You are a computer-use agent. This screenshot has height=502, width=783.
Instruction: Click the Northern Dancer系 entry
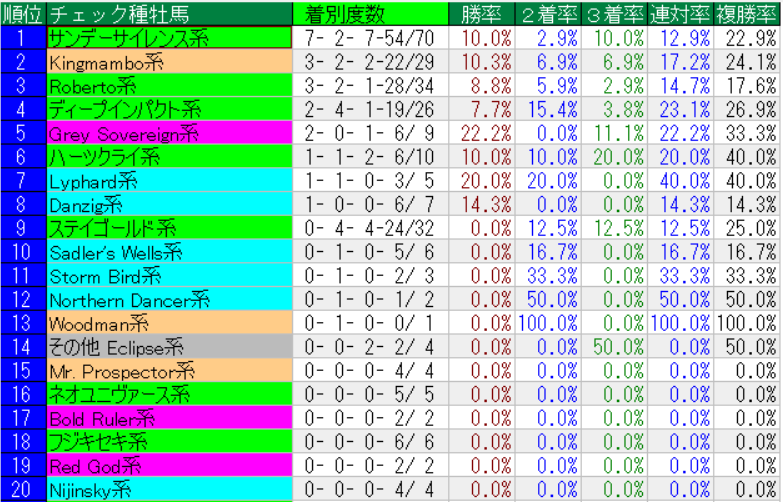pyautogui.click(x=129, y=299)
